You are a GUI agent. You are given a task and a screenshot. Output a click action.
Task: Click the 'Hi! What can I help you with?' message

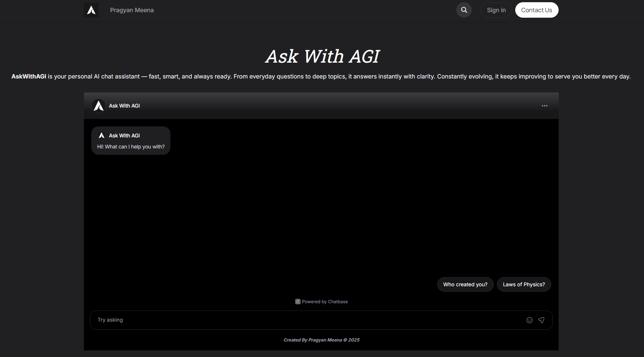click(x=131, y=147)
